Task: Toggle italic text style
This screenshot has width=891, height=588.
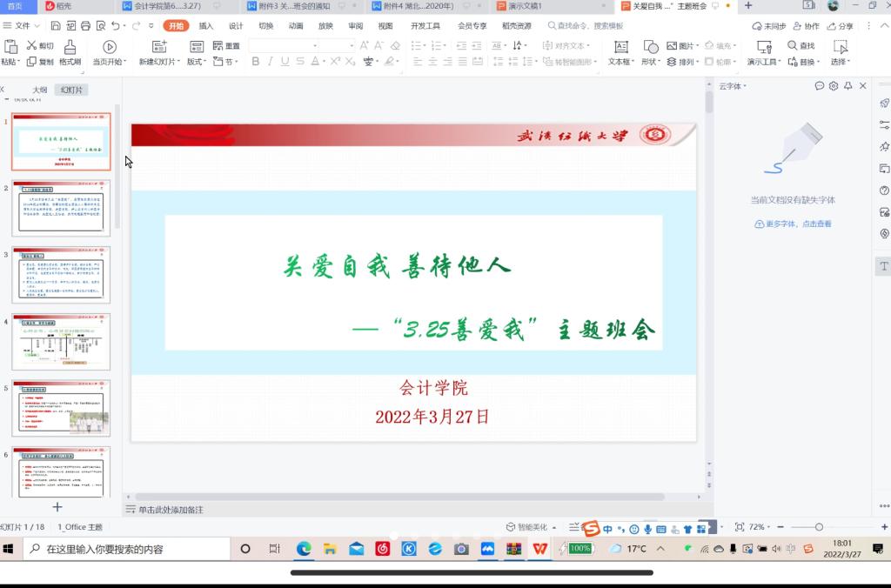Action: [271, 62]
